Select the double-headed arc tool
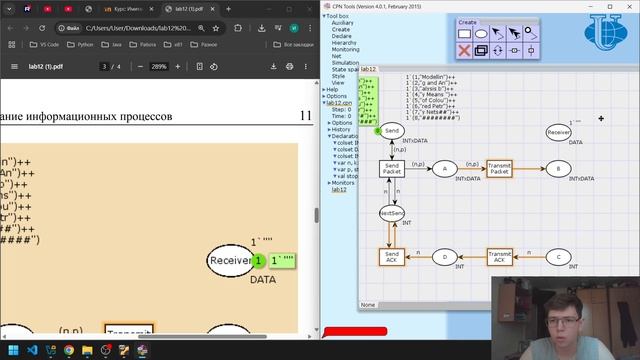The image size is (640, 360). (x=514, y=34)
